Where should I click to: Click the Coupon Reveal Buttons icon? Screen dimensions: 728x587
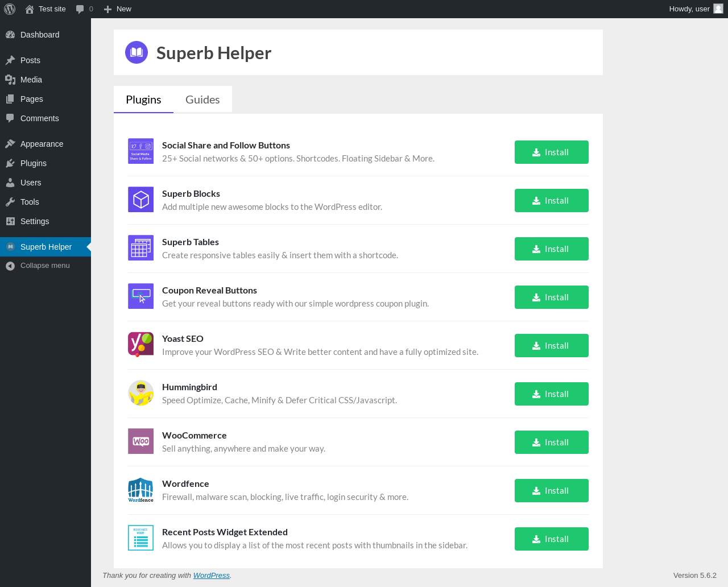140,296
